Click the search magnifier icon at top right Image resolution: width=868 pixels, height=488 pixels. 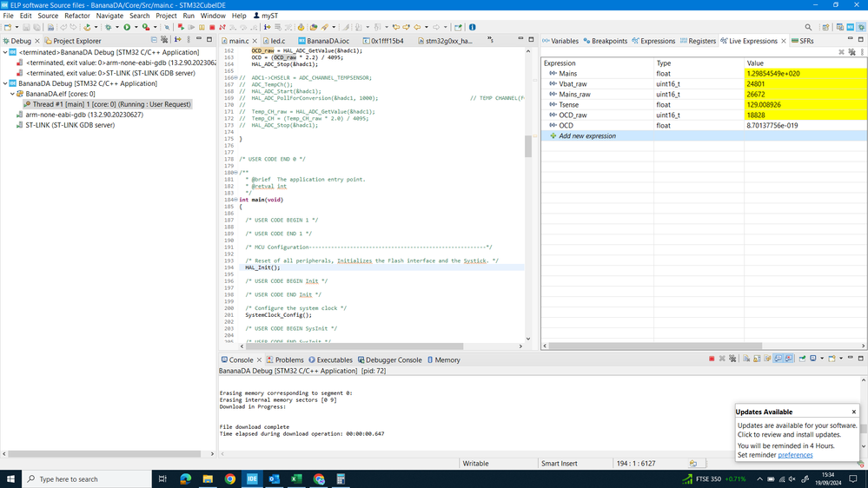click(808, 27)
